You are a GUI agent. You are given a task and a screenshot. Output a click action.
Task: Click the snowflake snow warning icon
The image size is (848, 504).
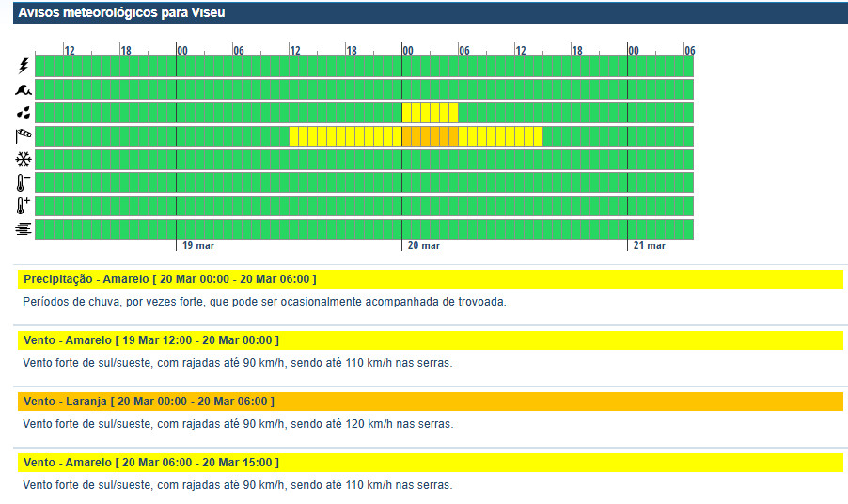pyautogui.click(x=24, y=160)
